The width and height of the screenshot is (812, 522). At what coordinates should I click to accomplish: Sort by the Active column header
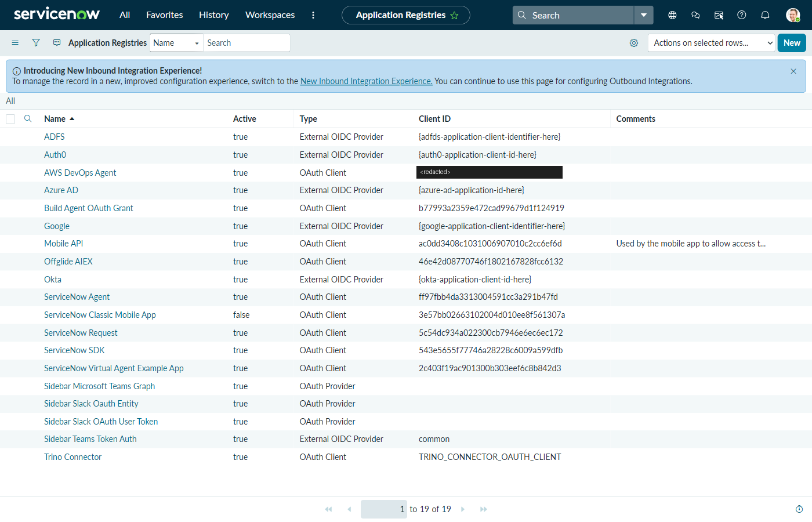(245, 119)
